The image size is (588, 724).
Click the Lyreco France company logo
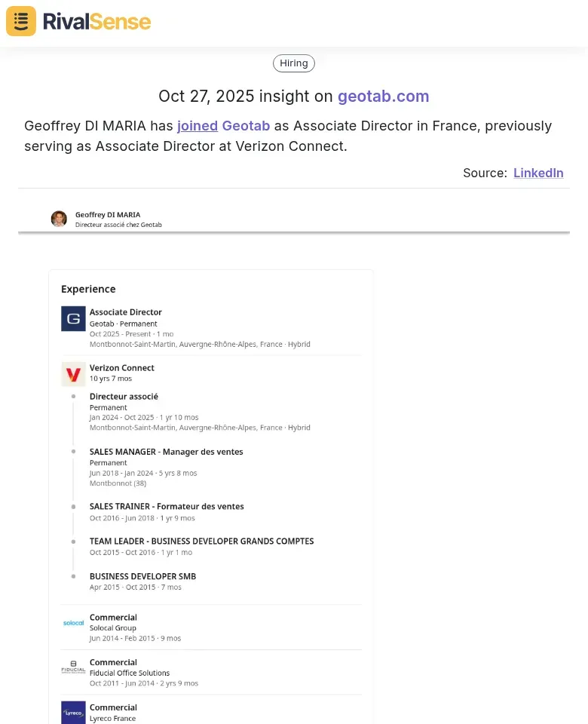pos(73,713)
